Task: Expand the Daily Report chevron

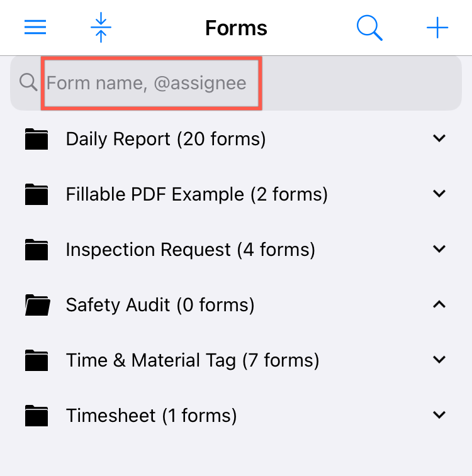Action: pyautogui.click(x=439, y=139)
